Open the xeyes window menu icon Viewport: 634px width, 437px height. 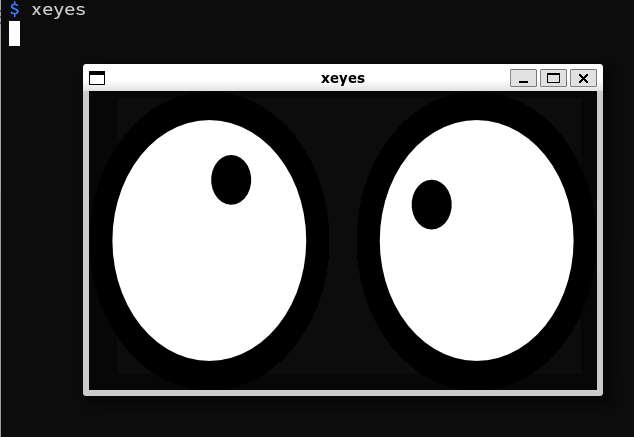point(97,78)
